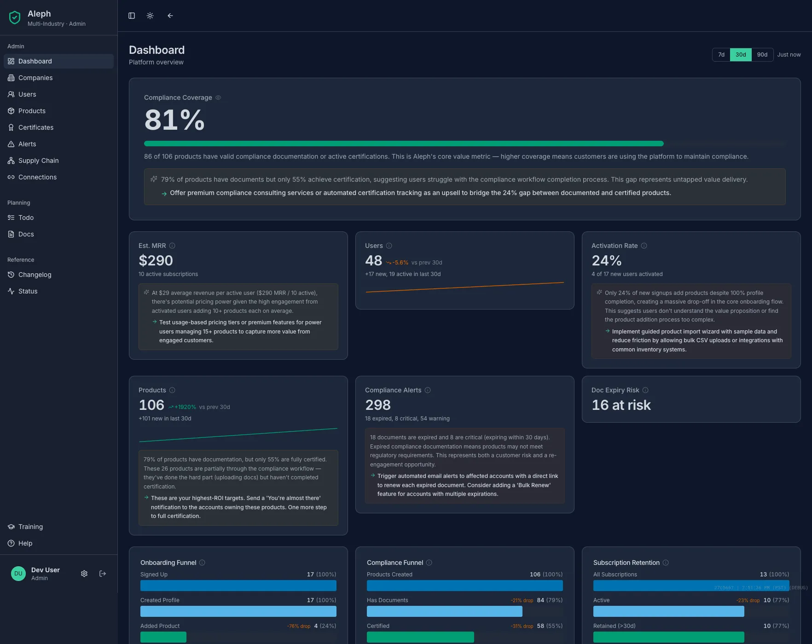Viewport: 812px width, 644px height.
Task: Collapse the sidebar panel
Action: [132, 16]
